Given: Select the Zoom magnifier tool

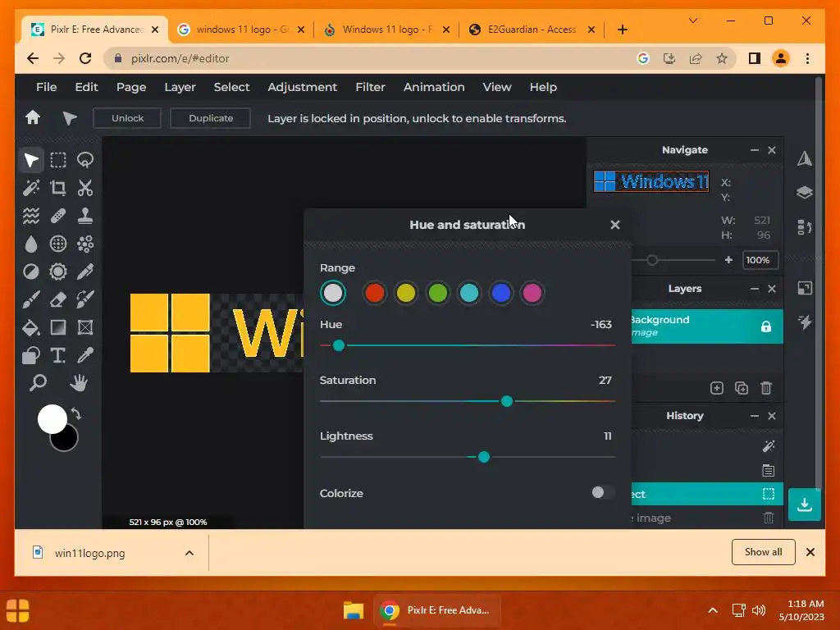Looking at the screenshot, I should pyautogui.click(x=38, y=383).
